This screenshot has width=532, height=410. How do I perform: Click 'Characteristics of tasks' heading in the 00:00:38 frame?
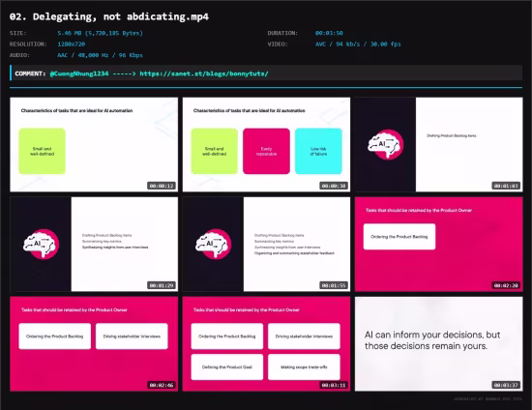coord(249,110)
